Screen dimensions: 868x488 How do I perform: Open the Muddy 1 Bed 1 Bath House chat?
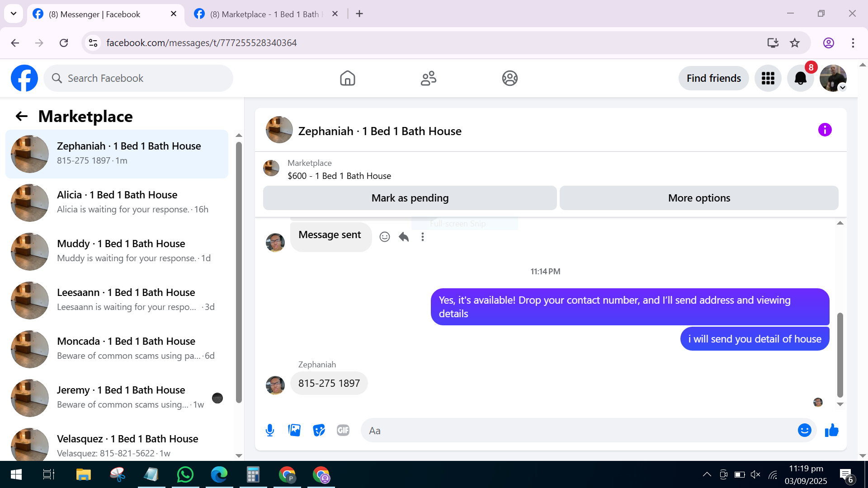(117, 251)
